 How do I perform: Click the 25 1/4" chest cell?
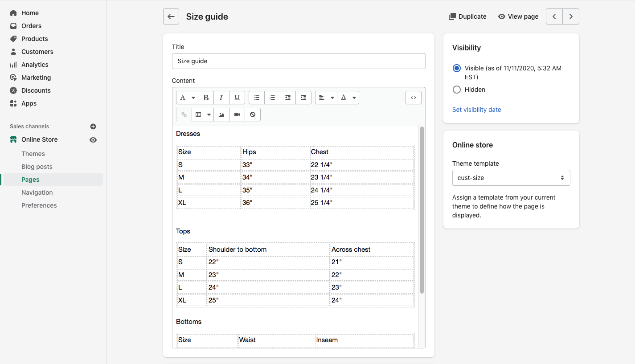point(361,203)
